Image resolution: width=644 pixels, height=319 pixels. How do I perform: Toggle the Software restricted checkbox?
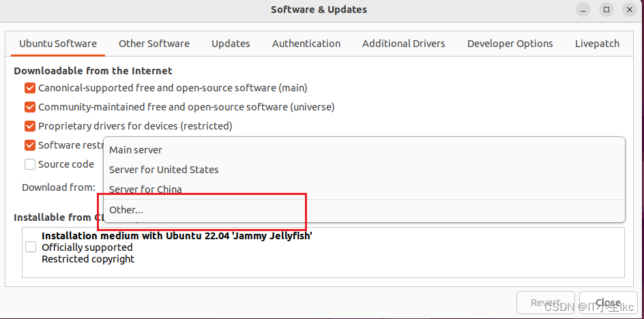[x=30, y=145]
